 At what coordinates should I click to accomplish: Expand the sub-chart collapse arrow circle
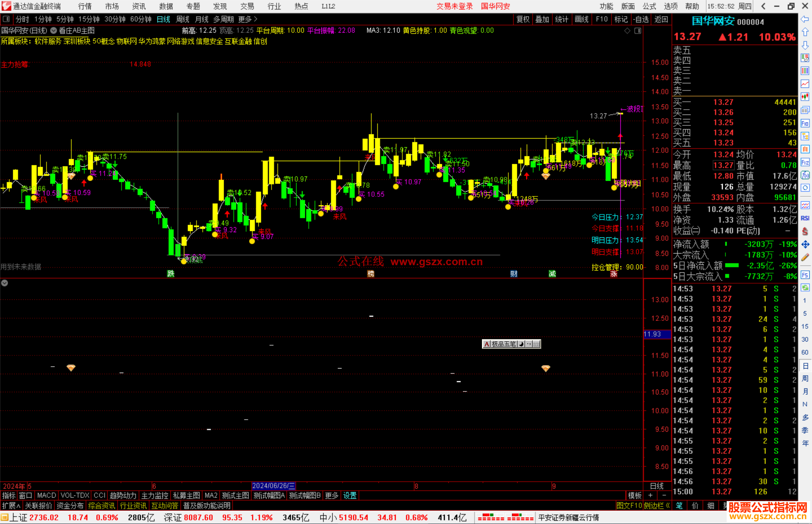point(5,283)
